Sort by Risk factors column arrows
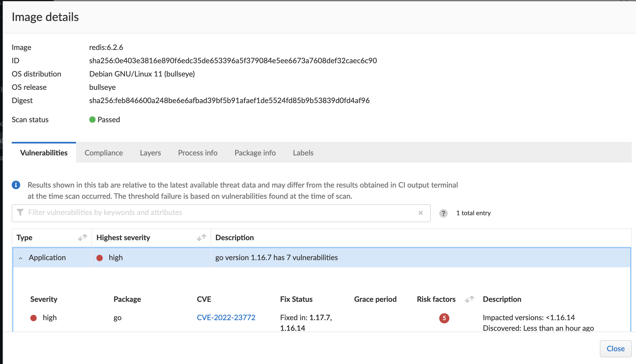Viewport: 636px width, 364px height. (x=470, y=299)
